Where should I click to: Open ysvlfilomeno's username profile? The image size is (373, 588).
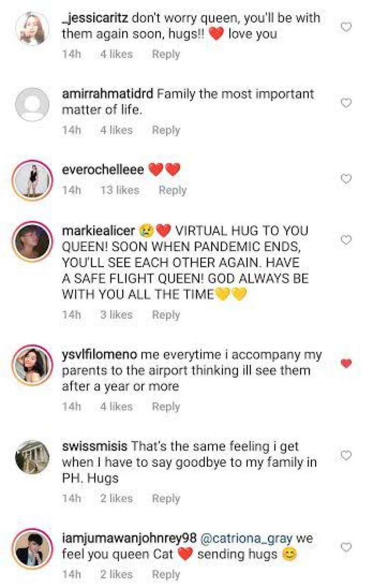(99, 355)
